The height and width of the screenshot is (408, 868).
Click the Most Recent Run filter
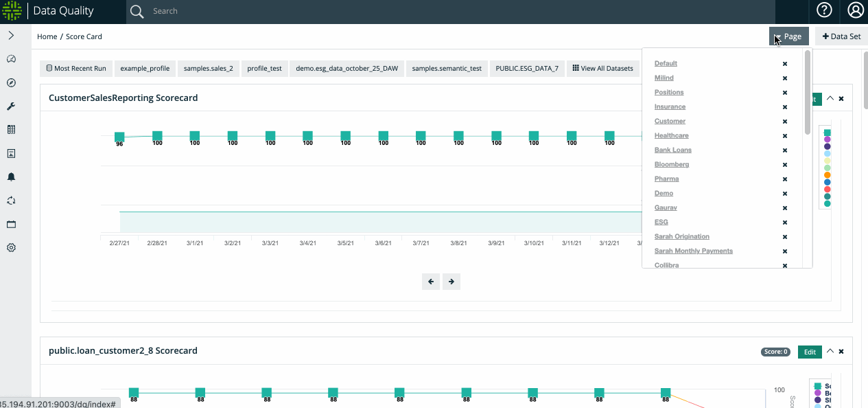[76, 69]
